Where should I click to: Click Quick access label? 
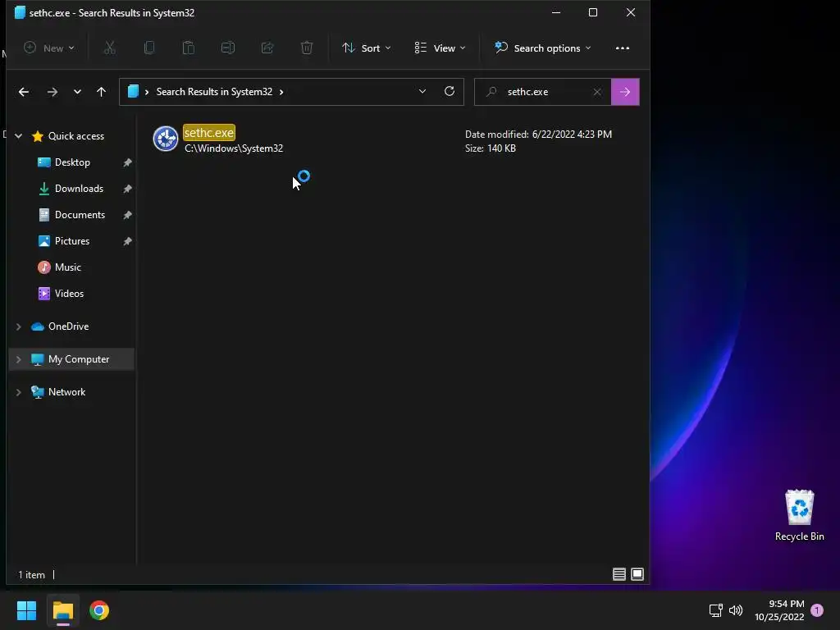coord(76,136)
